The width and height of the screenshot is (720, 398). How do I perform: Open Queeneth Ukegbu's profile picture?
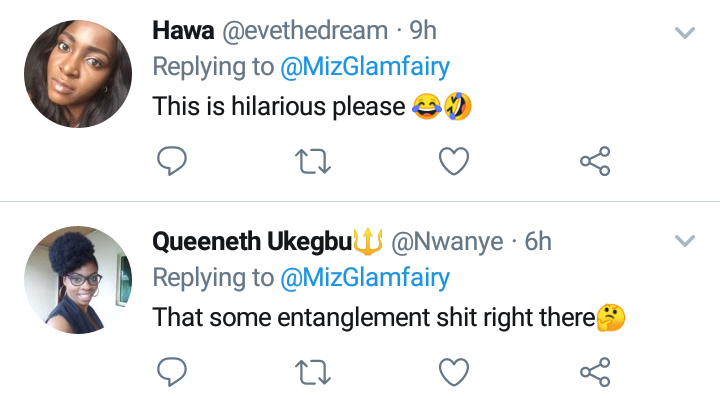click(78, 280)
